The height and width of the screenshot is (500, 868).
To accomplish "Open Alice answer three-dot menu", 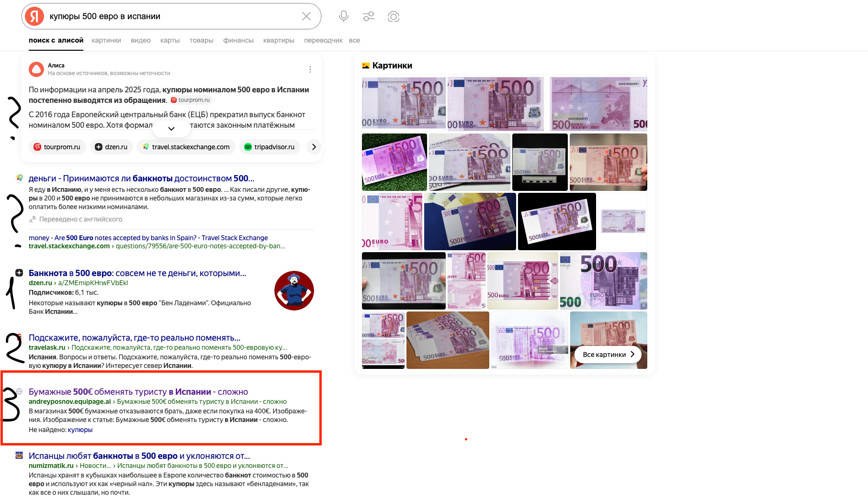I will [x=310, y=69].
